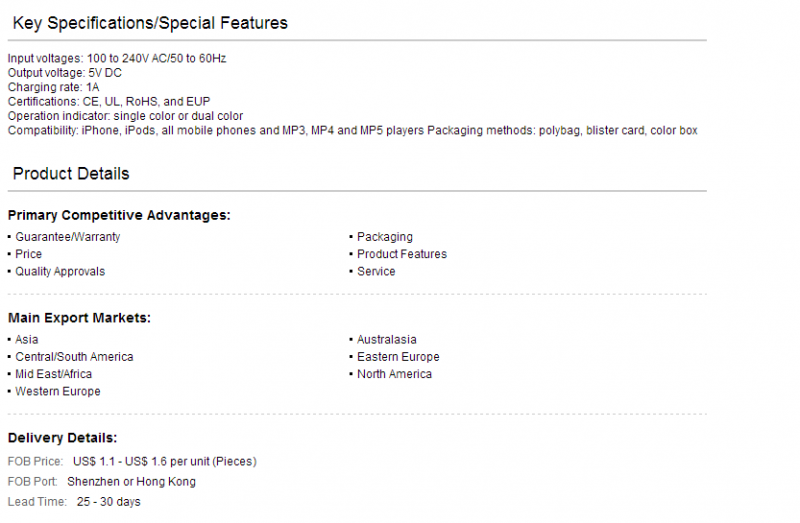This screenshot has width=800, height=523.
Task: Select the Mid East/Africa market
Action: (54, 374)
